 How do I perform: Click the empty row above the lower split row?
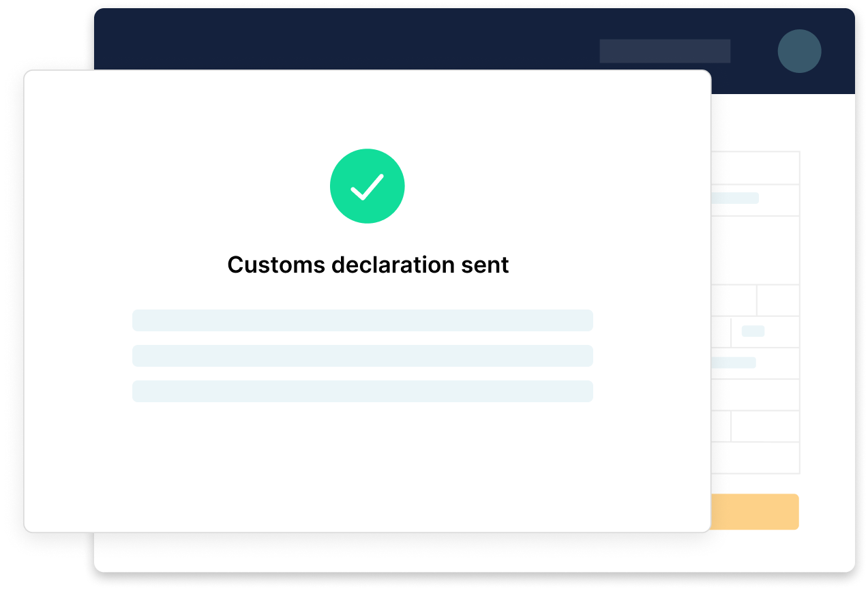click(x=755, y=395)
